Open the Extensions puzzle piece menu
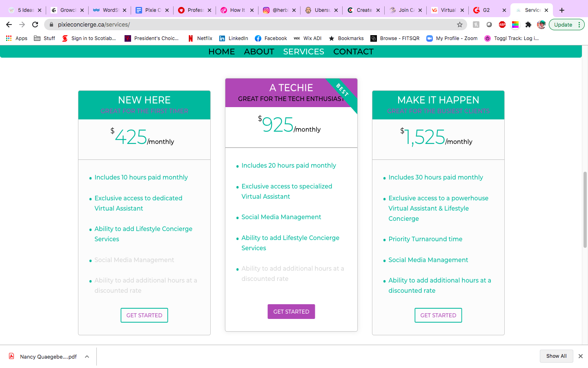Screen dimensions: 588x368 point(528,25)
